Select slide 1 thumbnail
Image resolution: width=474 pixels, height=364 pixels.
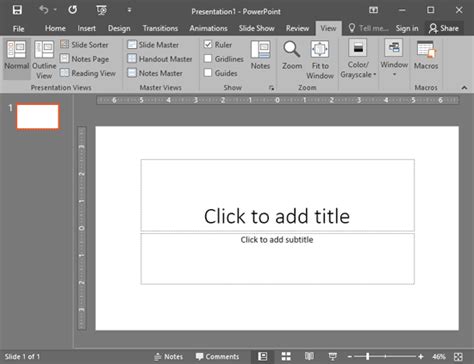38,116
